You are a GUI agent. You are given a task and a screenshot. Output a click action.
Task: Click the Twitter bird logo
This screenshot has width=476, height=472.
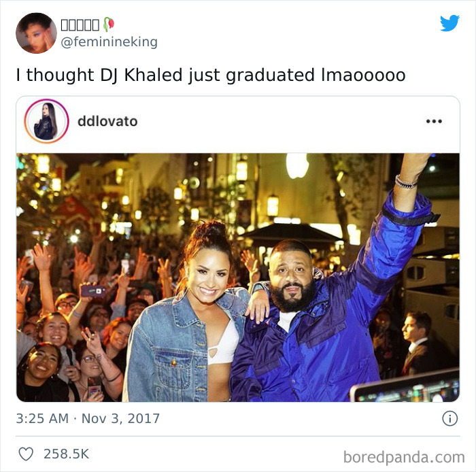449,23
